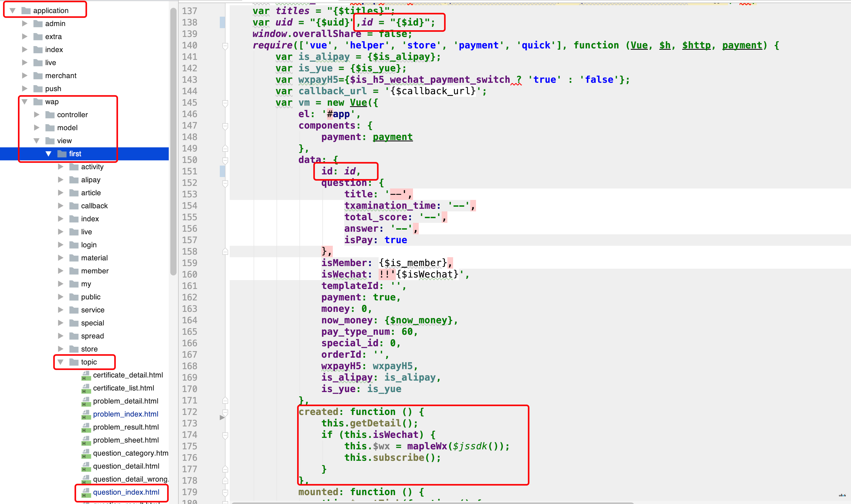Click the alipay folder icon
The height and width of the screenshot is (504, 851).
tap(74, 180)
